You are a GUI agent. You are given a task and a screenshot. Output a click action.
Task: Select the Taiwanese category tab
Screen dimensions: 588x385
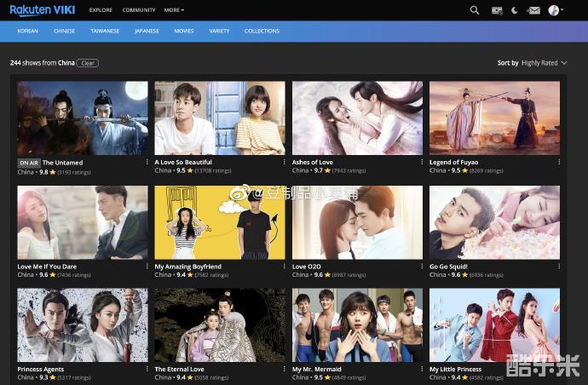pyautogui.click(x=105, y=32)
